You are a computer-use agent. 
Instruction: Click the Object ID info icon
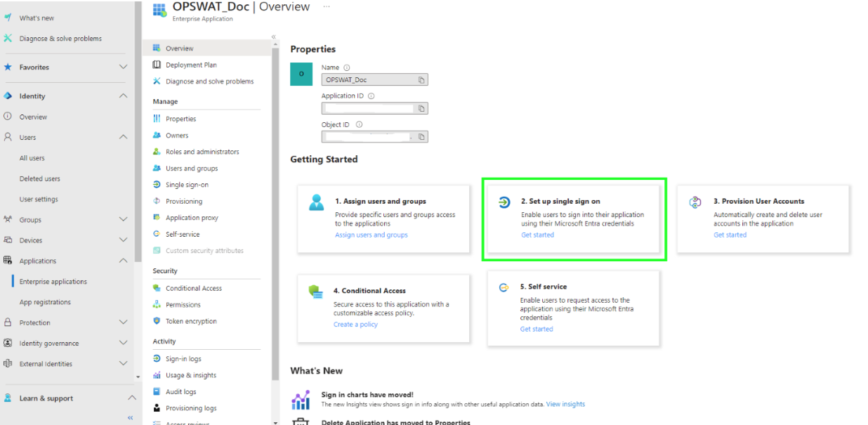[359, 124]
